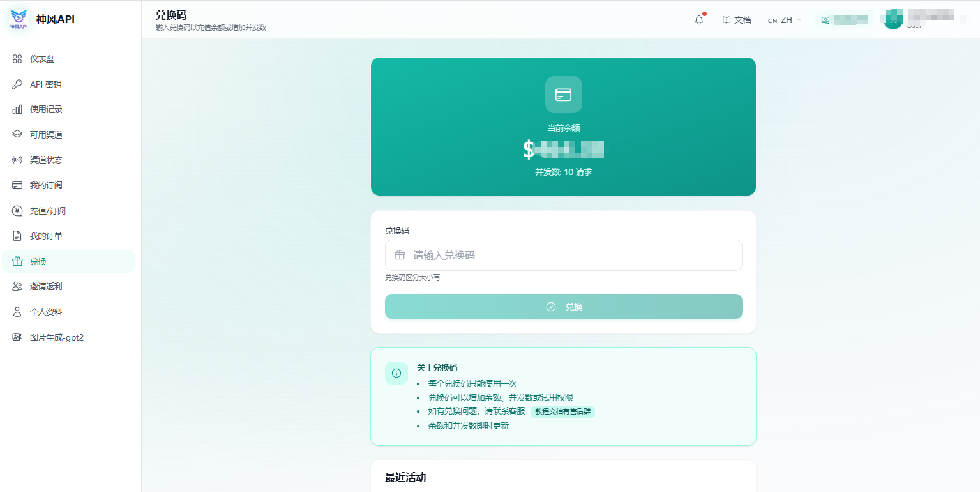The image size is (980, 492).
Task: Focus the 请输入兑换码 input field
Action: coord(563,255)
